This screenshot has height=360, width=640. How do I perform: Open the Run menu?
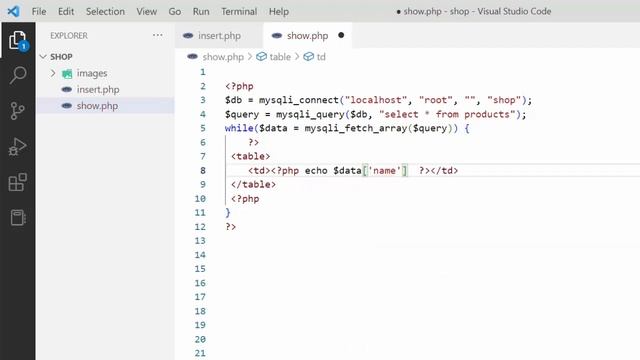click(201, 11)
